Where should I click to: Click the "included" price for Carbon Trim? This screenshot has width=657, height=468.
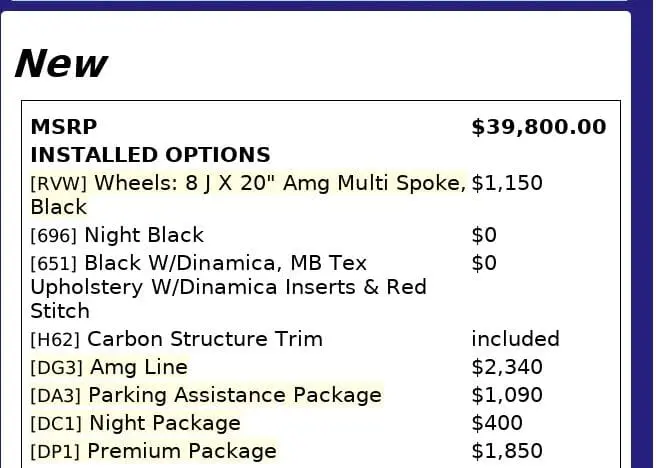(x=515, y=339)
